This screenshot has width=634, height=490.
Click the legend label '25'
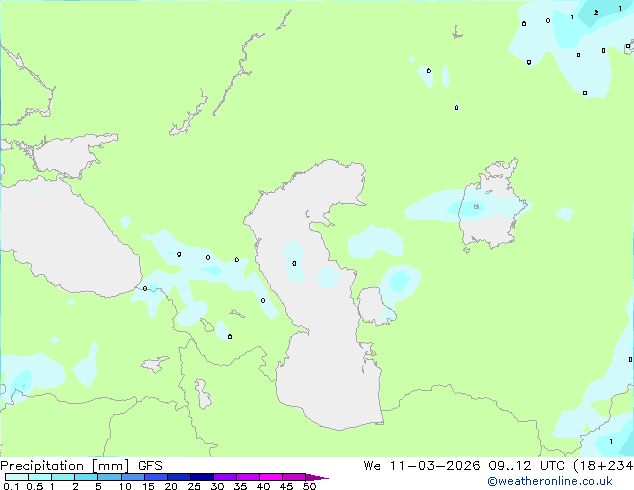[x=194, y=486]
